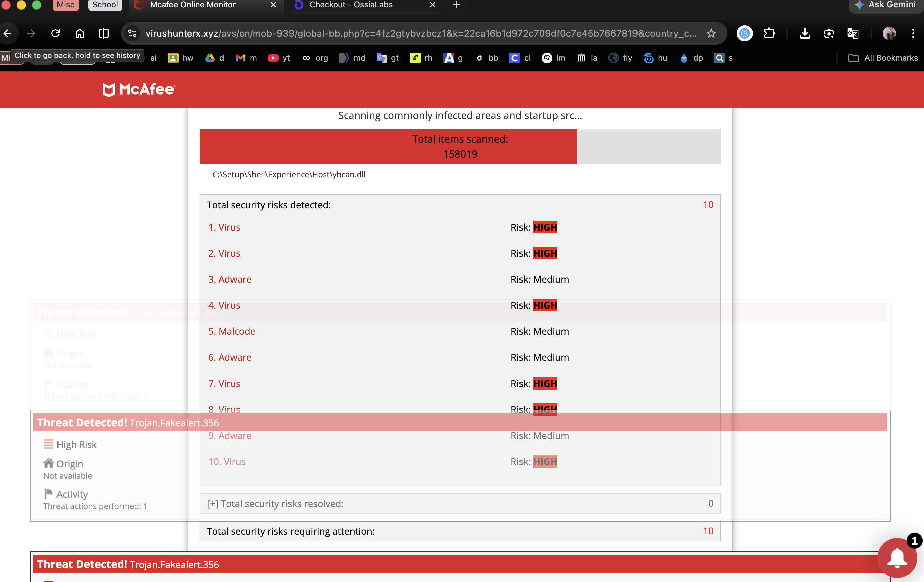The image size is (924, 582).
Task: Expand '[+] Total security risks resolved'
Action: pyautogui.click(x=460, y=503)
